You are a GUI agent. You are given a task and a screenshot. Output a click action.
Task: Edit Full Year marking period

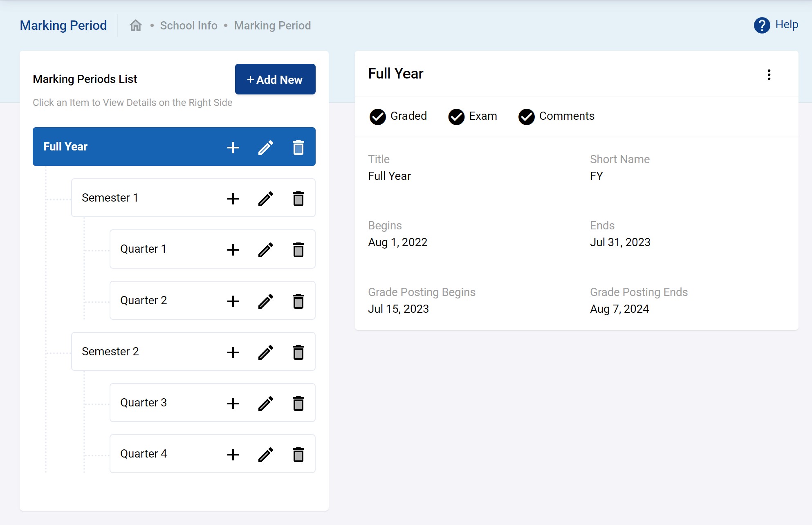[x=266, y=148]
